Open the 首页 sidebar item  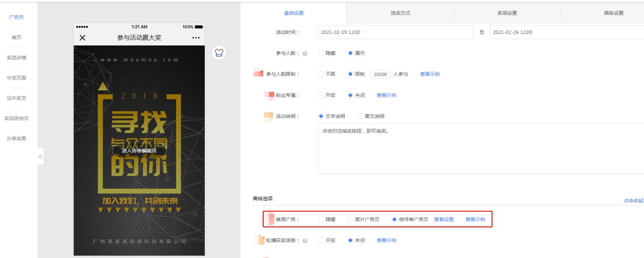tap(16, 37)
